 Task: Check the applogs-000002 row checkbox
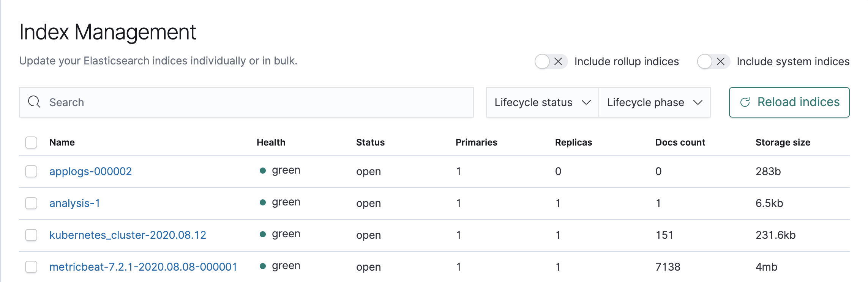[31, 171]
